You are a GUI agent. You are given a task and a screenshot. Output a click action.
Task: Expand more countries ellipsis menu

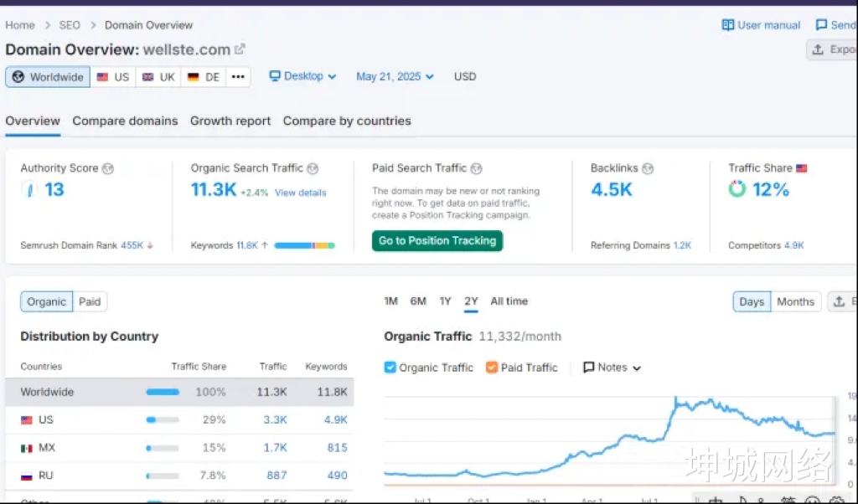pos(238,77)
